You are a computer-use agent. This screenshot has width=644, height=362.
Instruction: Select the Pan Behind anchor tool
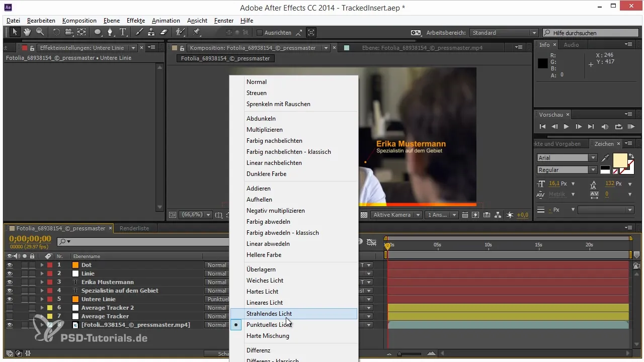coord(82,32)
